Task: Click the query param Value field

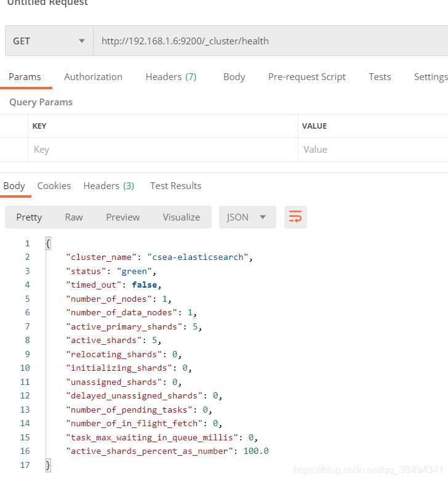Action: 372,150
